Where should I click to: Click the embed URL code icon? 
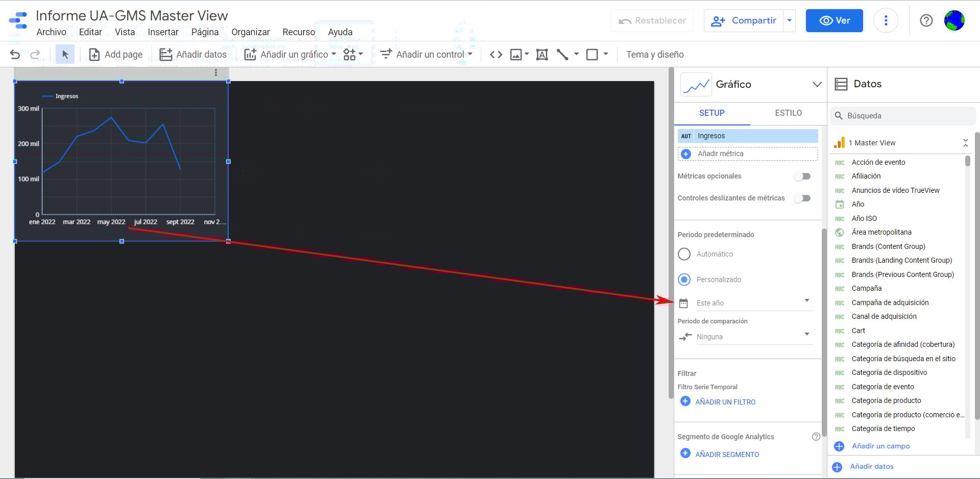coord(496,55)
